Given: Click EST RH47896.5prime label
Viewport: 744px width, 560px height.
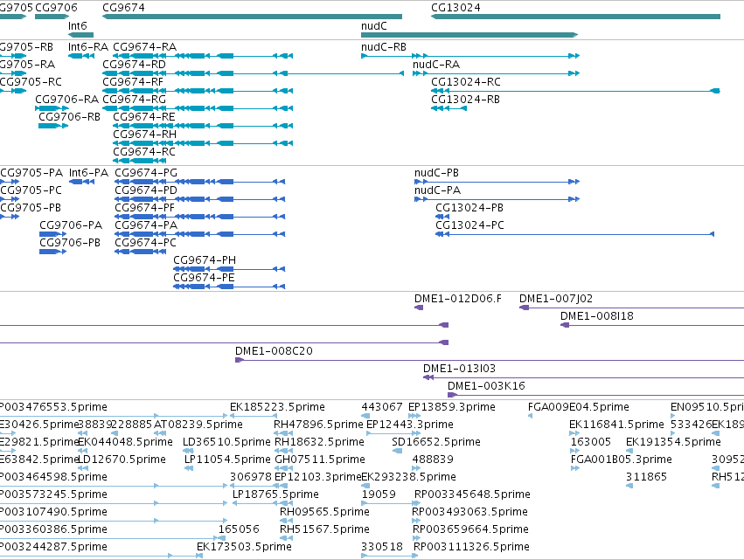Looking at the screenshot, I should [319, 425].
